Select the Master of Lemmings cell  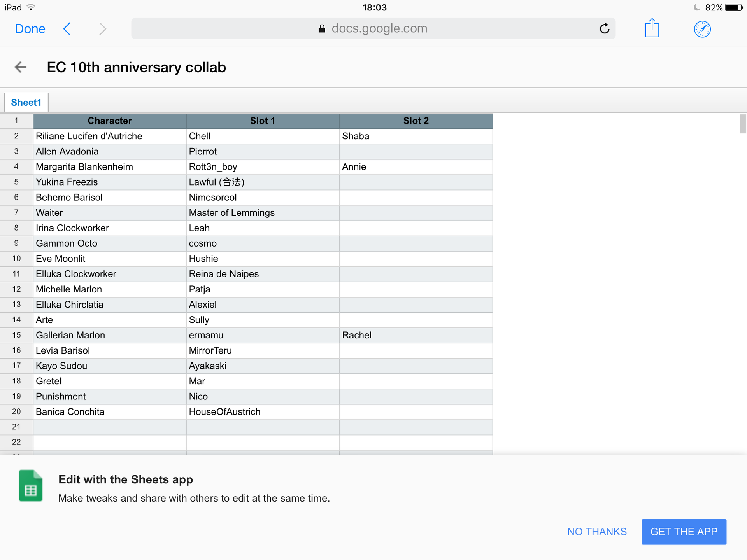(263, 213)
